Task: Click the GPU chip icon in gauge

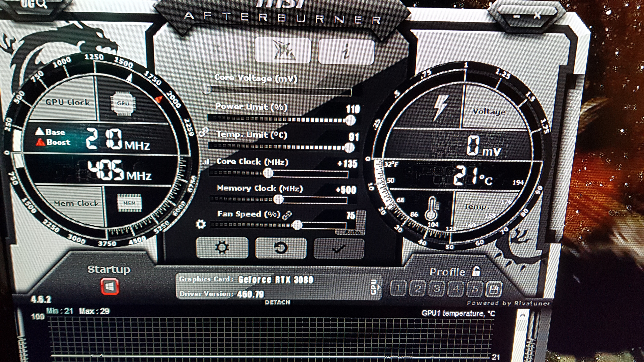Action: (123, 103)
